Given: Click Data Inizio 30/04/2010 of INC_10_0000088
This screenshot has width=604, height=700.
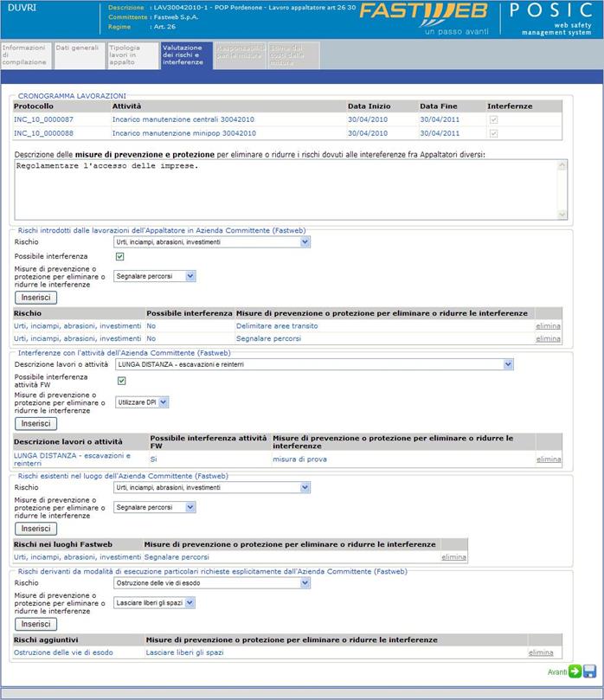Looking at the screenshot, I should tap(368, 133).
